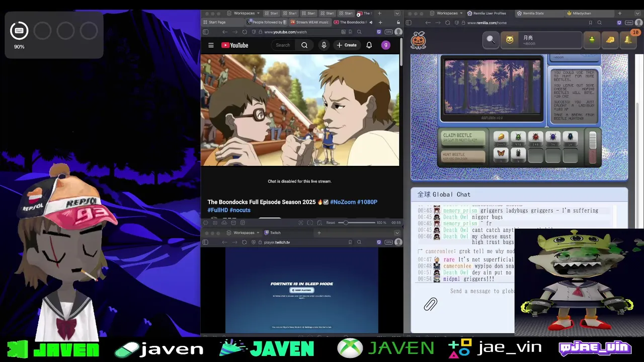This screenshot has height=362, width=644.
Task: Open the #FullHD hashtag link
Action: tap(218, 210)
